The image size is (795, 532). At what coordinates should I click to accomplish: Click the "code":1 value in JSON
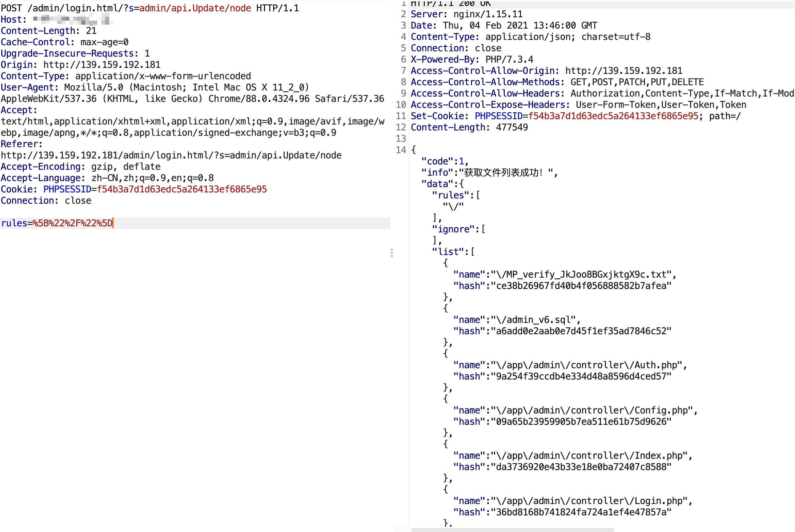coord(461,161)
